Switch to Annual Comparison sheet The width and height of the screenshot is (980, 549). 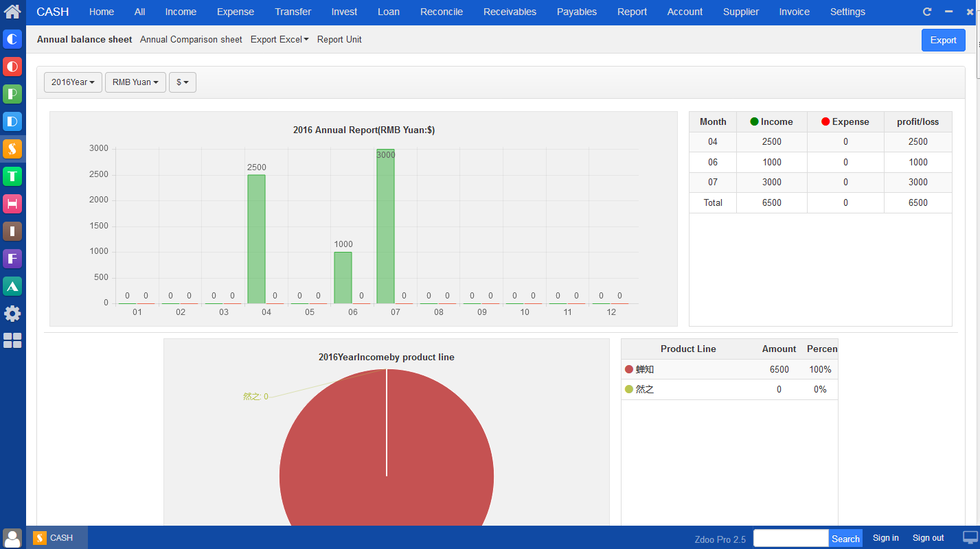pyautogui.click(x=191, y=40)
